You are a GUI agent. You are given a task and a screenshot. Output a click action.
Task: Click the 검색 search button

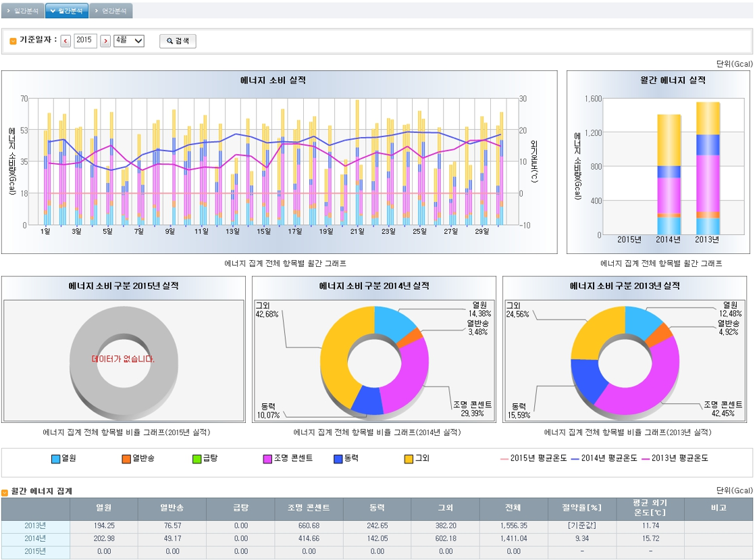tap(178, 41)
